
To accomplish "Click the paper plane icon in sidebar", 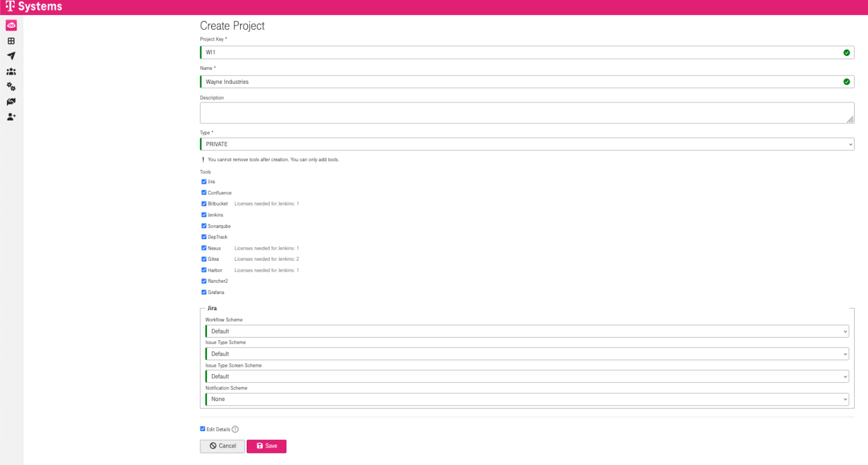I will point(11,56).
